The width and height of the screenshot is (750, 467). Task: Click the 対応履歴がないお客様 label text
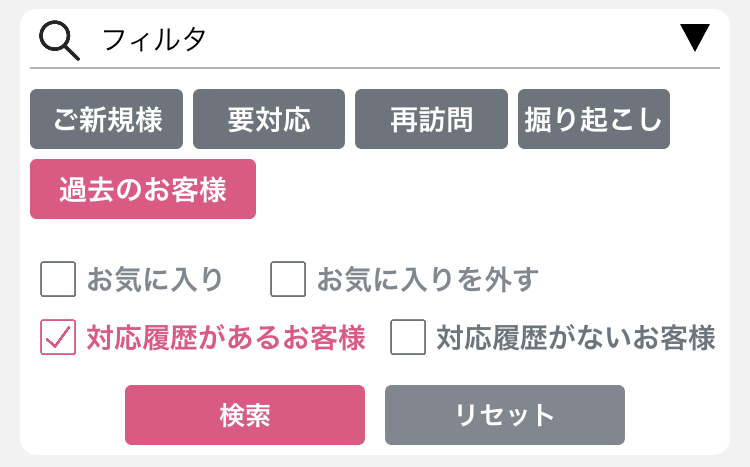click(x=576, y=337)
